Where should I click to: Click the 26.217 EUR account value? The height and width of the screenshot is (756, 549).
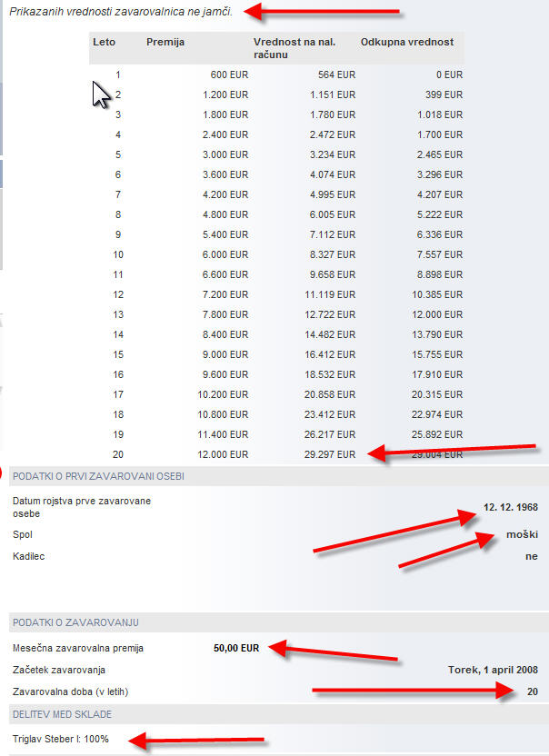330,435
